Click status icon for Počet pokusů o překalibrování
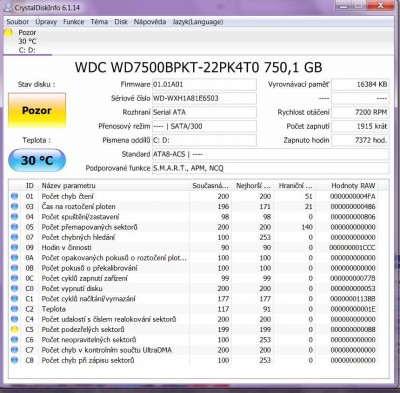The width and height of the screenshot is (400, 393). 14,268
